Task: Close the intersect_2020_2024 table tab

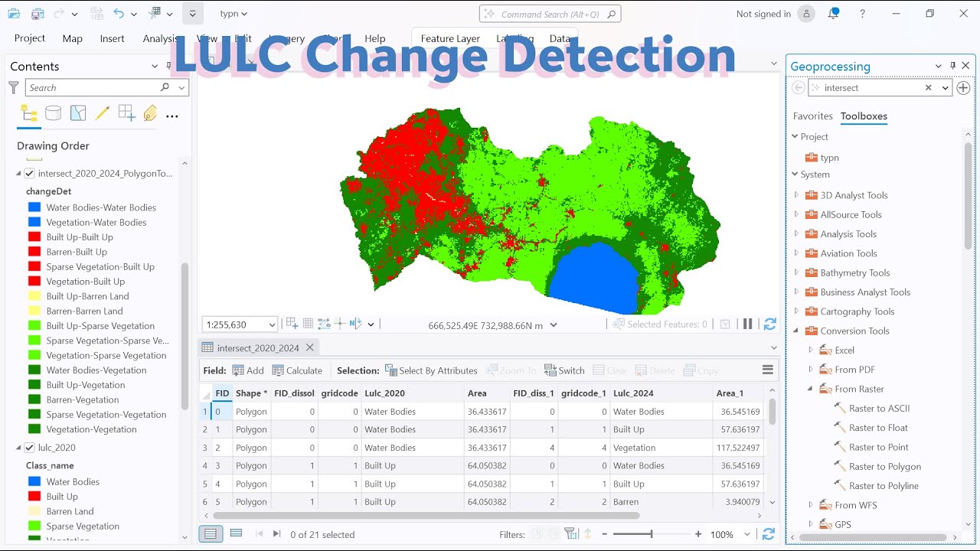Action: [309, 347]
